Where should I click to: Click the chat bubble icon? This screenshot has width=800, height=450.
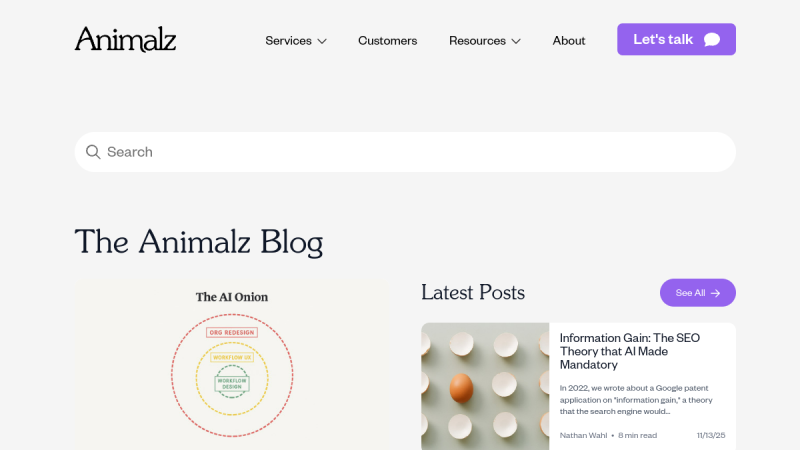pyautogui.click(x=712, y=40)
